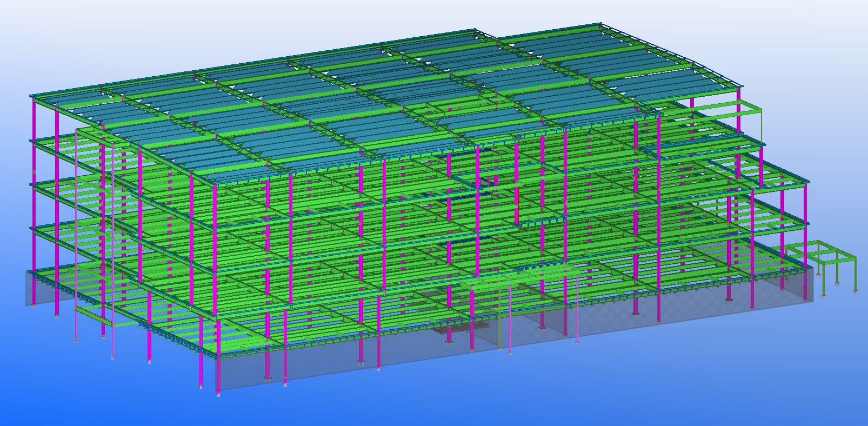The height and width of the screenshot is (426, 868).
Task: Select the front corner magenta column base
Action: coord(218,392)
